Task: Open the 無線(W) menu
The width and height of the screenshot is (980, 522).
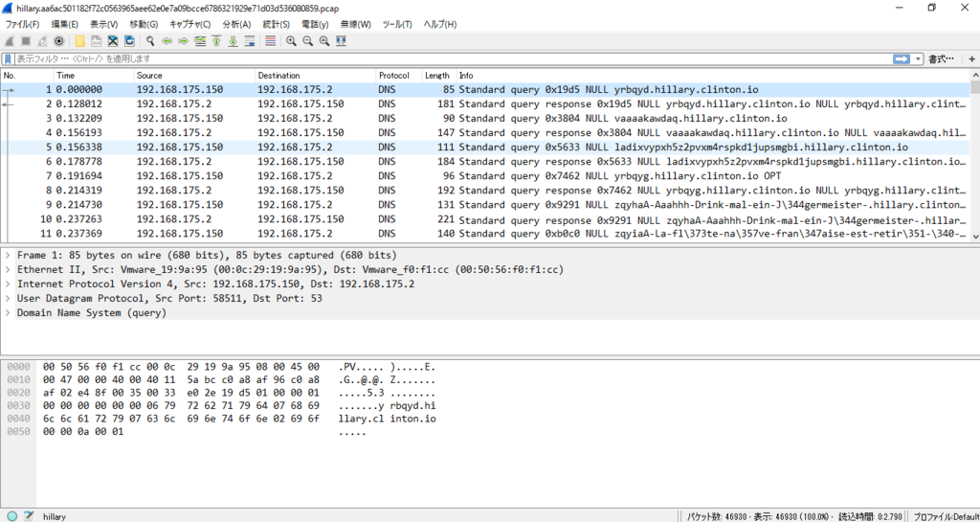Action: point(356,24)
